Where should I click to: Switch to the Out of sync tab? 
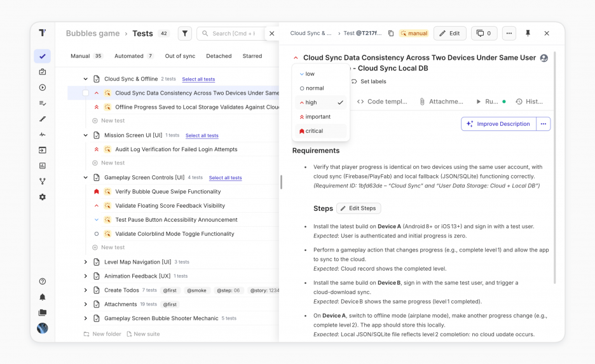[x=180, y=56]
